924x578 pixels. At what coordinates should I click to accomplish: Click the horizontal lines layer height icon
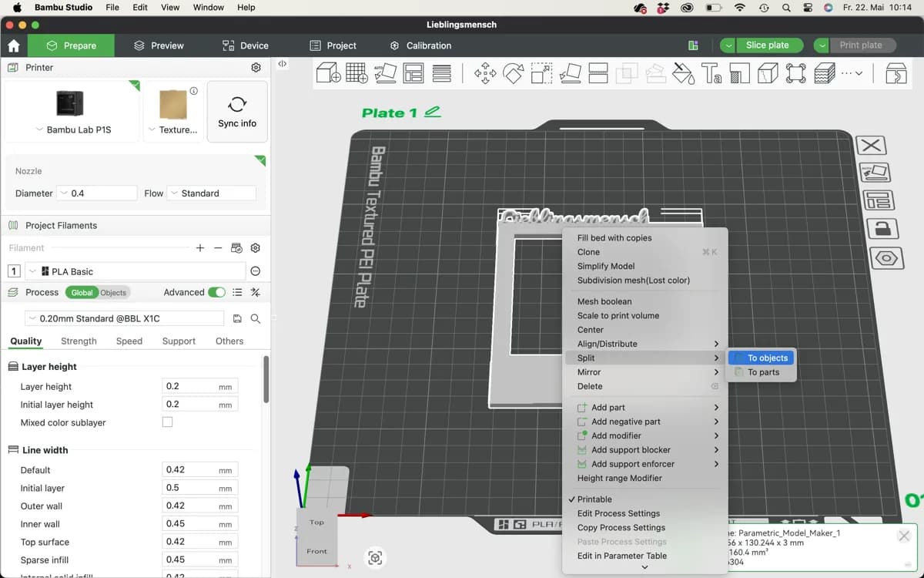coord(442,73)
